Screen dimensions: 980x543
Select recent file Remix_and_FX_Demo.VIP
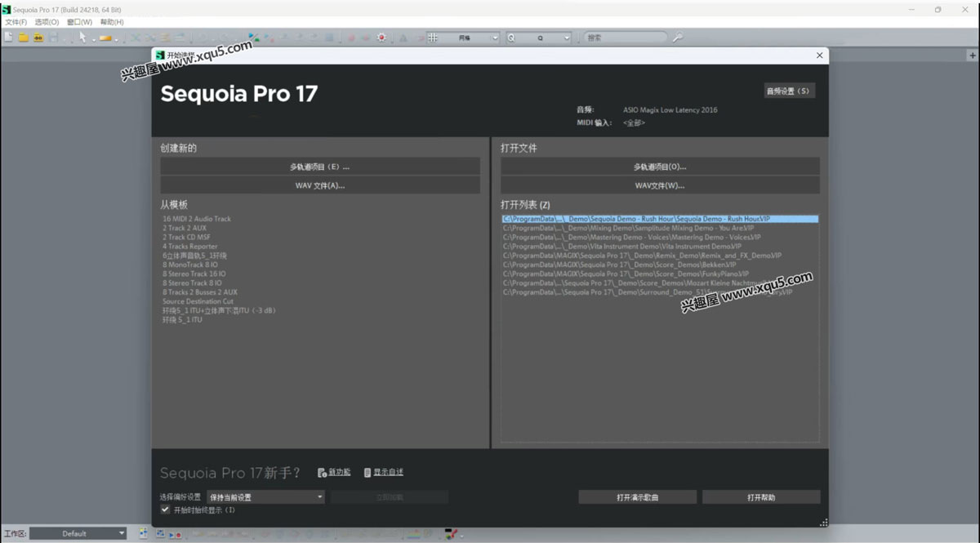coord(642,256)
